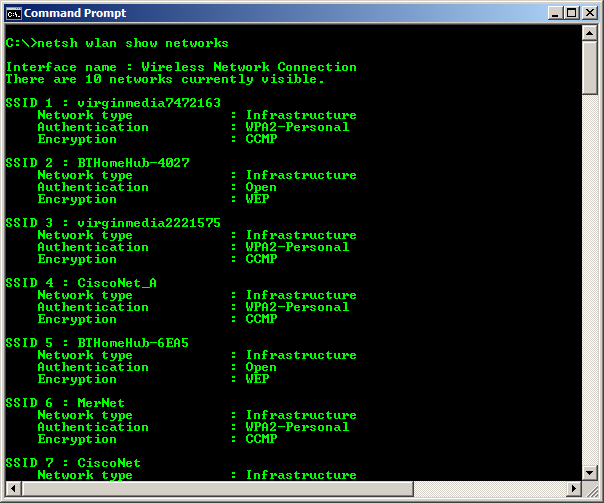Open the Command Prompt system menu icon
This screenshot has width=604, height=503.
pyautogui.click(x=14, y=13)
